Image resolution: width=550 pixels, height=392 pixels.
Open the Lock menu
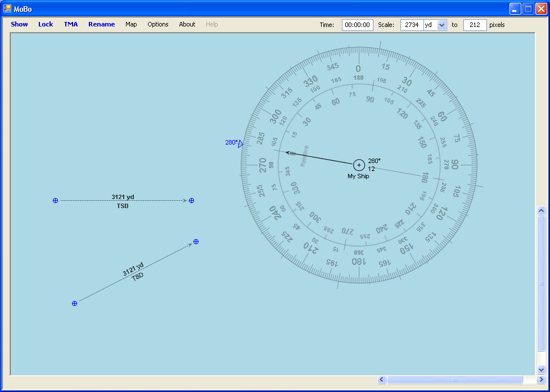(46, 24)
